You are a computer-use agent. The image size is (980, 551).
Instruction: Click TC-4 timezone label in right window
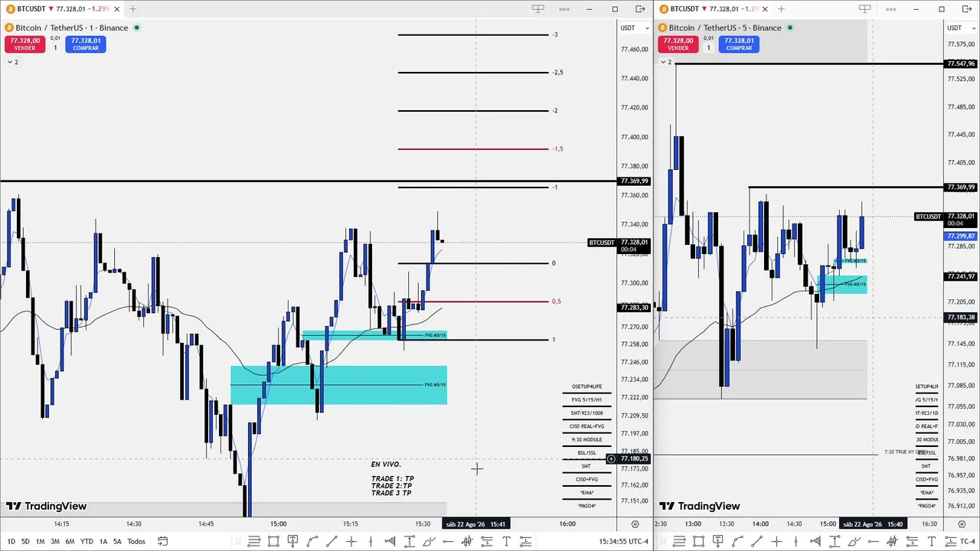pos(967,542)
